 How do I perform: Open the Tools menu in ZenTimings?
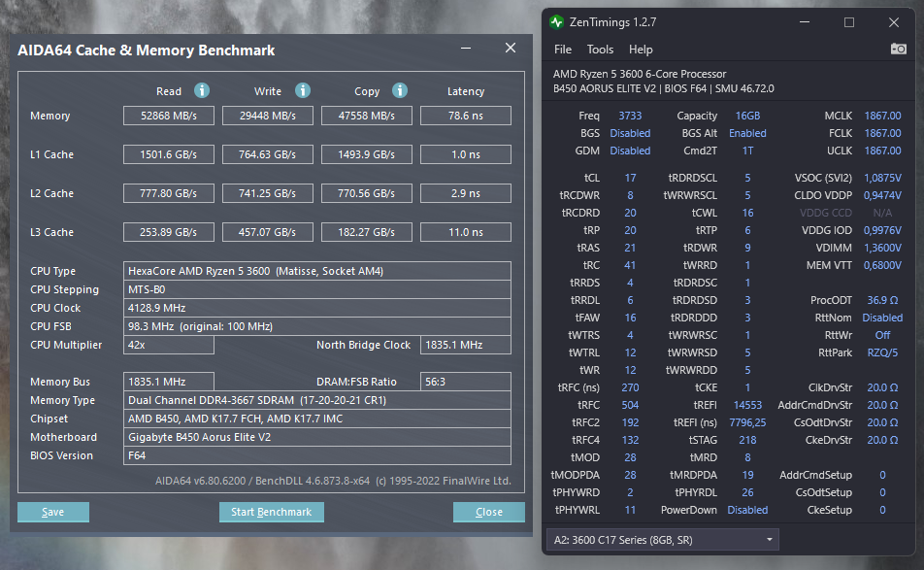coord(600,50)
